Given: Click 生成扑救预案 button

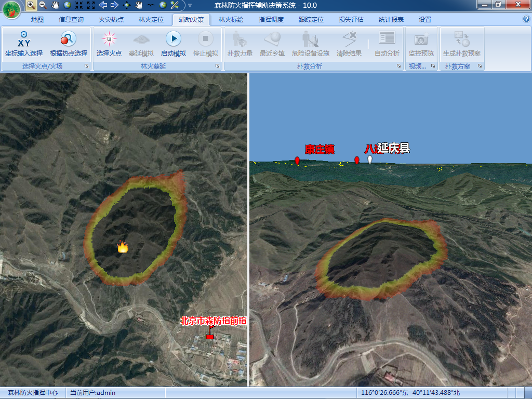Looking at the screenshot, I should [462, 44].
